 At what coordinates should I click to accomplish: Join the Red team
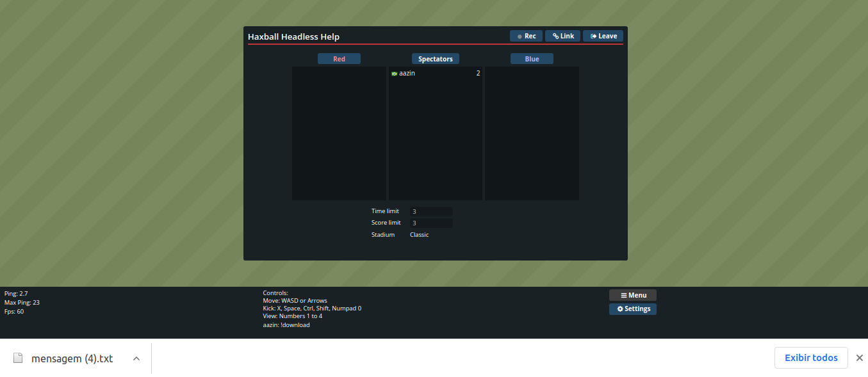pos(339,58)
